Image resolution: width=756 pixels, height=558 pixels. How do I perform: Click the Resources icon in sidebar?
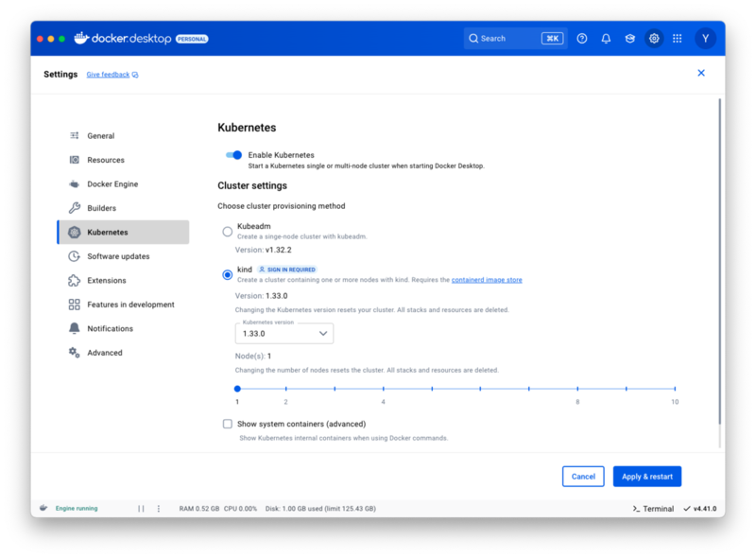(x=75, y=160)
